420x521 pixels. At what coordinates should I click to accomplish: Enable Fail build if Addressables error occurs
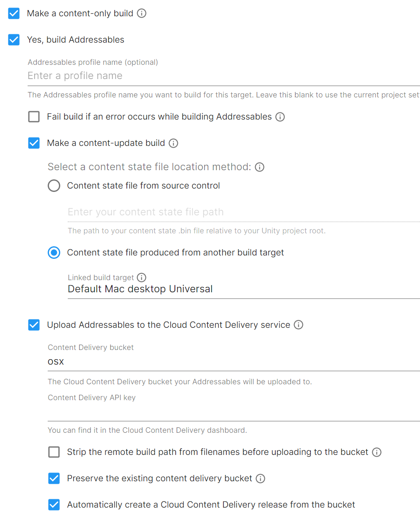(x=34, y=117)
